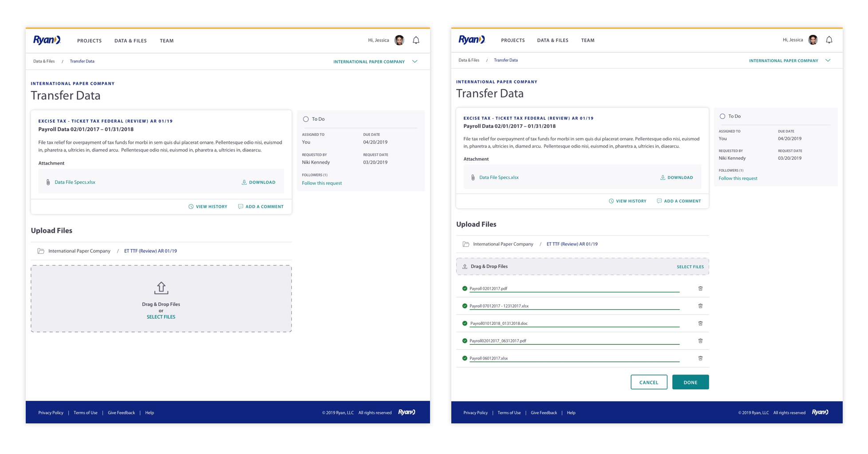Click the dashed Drag & Drop Files zone
The image size is (868, 454).
[x=161, y=299]
